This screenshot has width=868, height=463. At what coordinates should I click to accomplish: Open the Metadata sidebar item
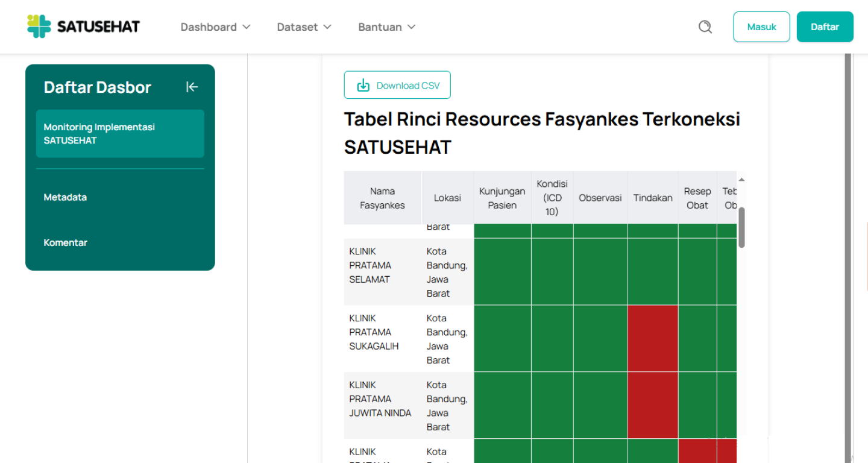click(65, 197)
